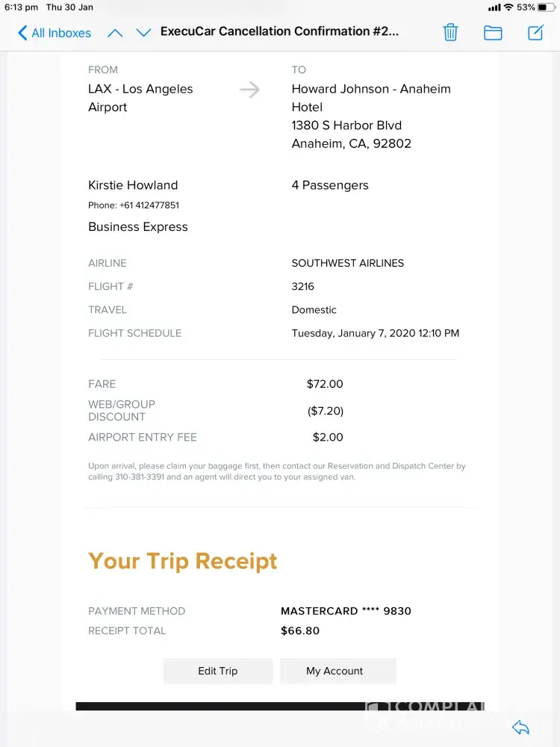
Task: Tap the trash icon to delete email
Action: pos(450,32)
